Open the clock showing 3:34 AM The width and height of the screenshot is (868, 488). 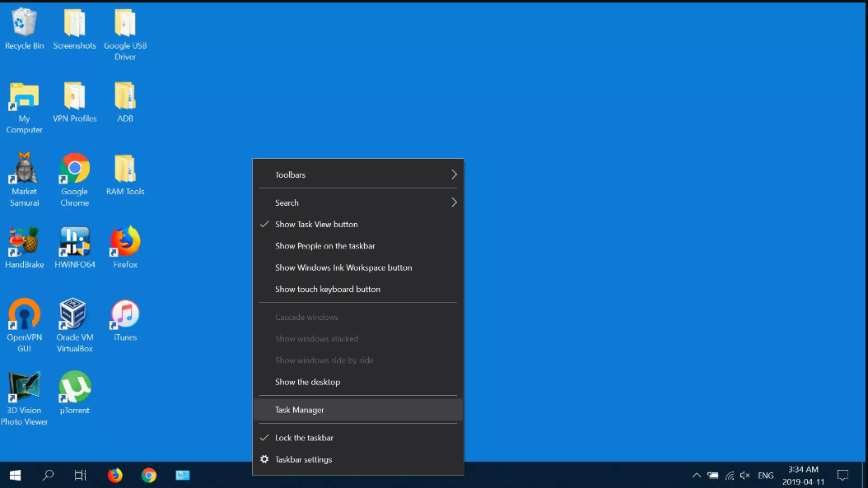[x=803, y=476]
